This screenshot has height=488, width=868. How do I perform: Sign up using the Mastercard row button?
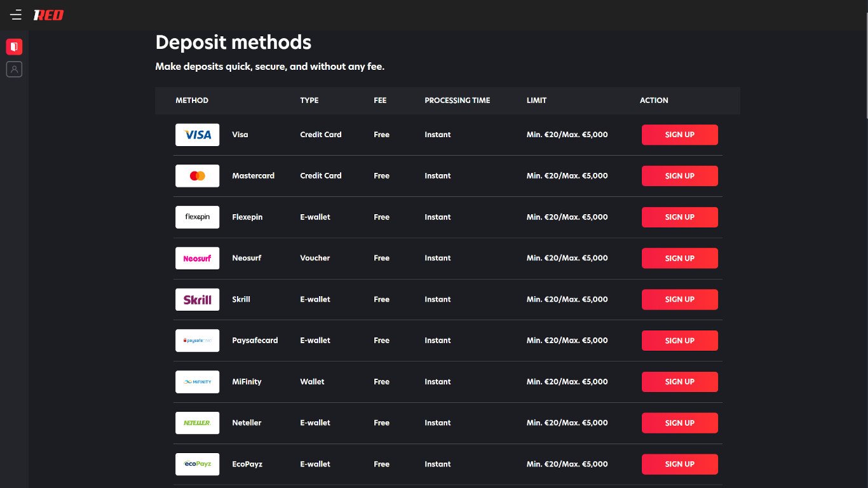click(x=680, y=176)
